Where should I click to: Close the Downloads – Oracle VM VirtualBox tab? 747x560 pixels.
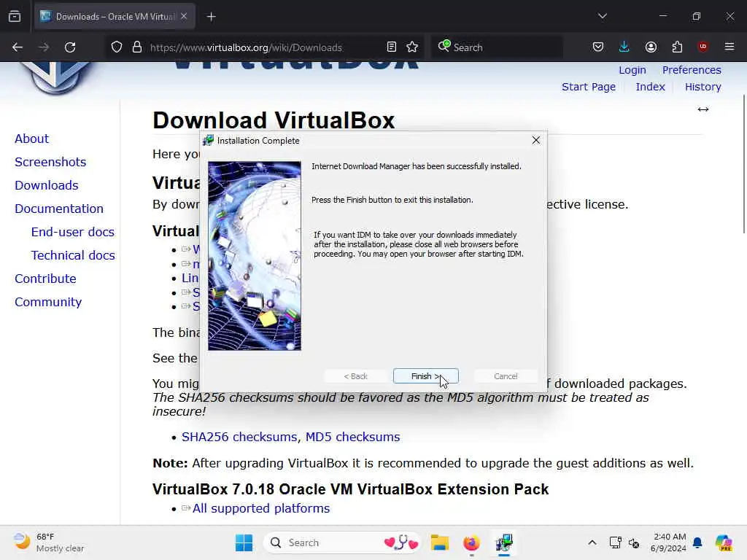pyautogui.click(x=184, y=16)
